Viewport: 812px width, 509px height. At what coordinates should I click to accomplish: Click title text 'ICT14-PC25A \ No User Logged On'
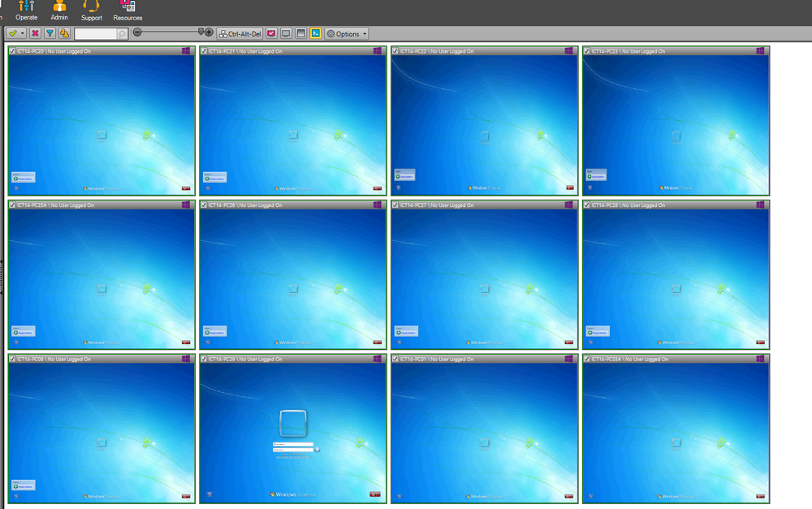tap(55, 205)
